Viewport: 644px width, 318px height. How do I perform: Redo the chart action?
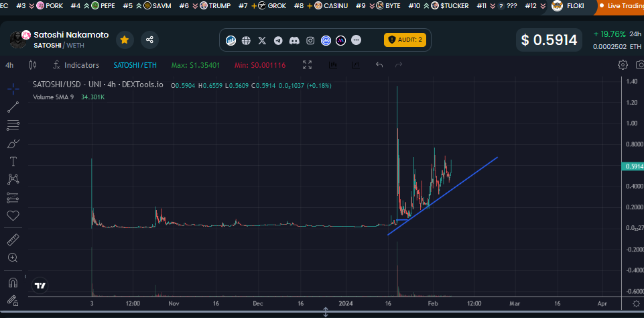pos(398,65)
